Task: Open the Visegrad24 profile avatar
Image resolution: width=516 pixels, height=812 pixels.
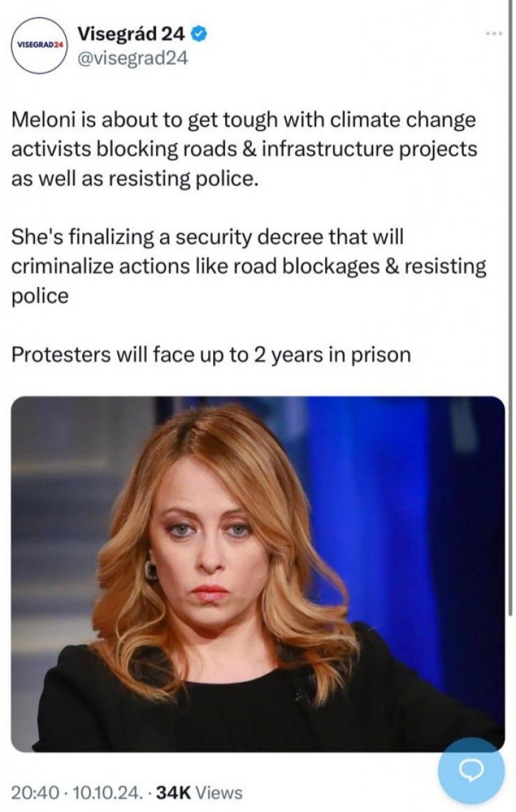Action: 40,45
